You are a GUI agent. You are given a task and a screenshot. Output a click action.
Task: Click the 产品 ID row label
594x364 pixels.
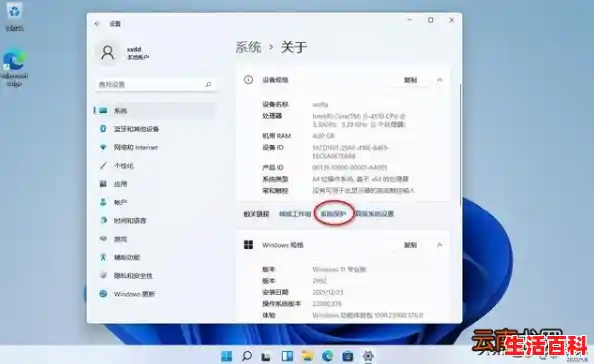coord(273,167)
